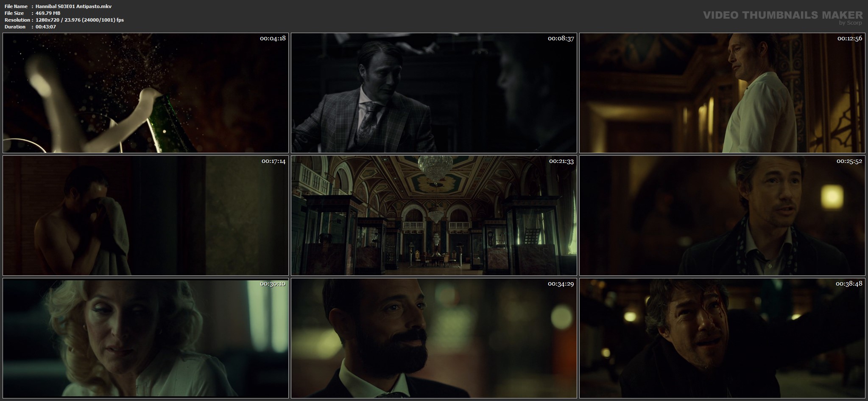
Task: Open the thumbnail at 00:04:18
Action: tap(145, 93)
